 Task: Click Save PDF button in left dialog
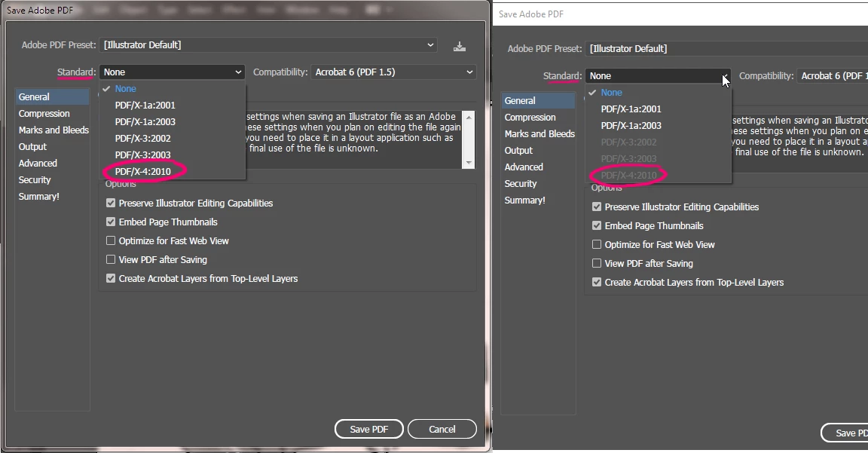pos(368,429)
